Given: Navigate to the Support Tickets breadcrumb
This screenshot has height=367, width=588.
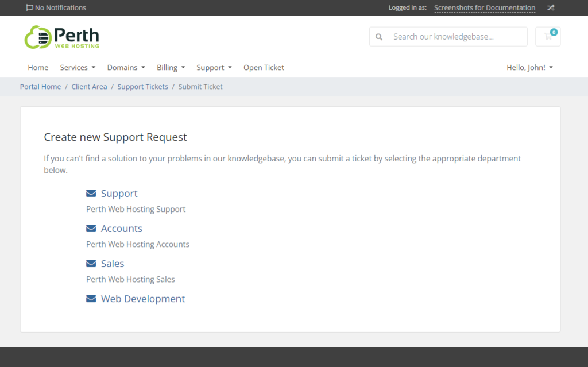Looking at the screenshot, I should (x=143, y=87).
